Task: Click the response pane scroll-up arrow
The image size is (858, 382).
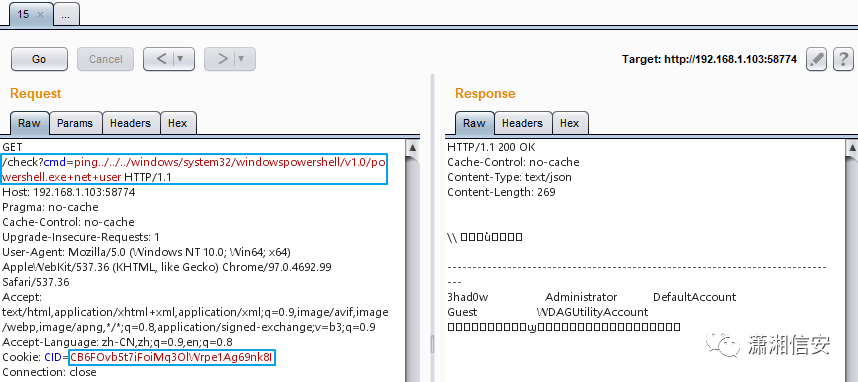Action: point(851,148)
